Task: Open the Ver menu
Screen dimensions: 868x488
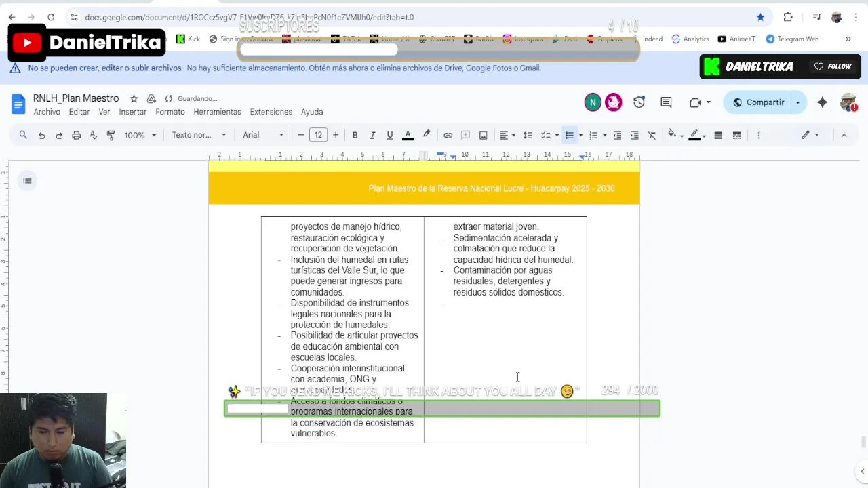Action: (x=104, y=112)
